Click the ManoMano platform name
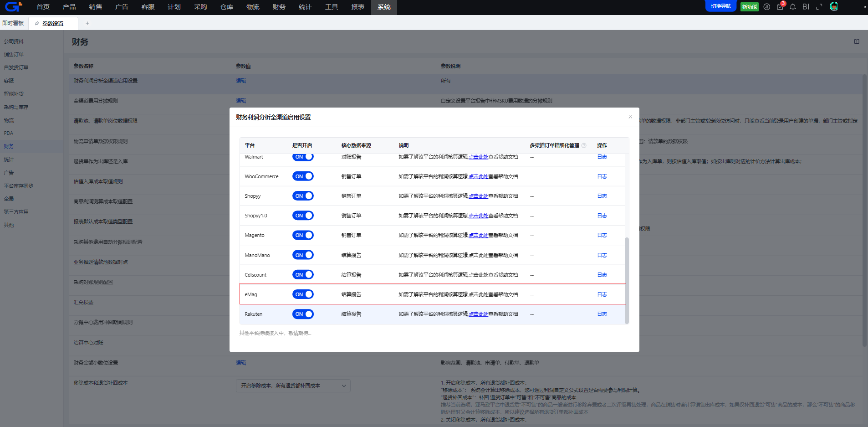 tap(257, 255)
